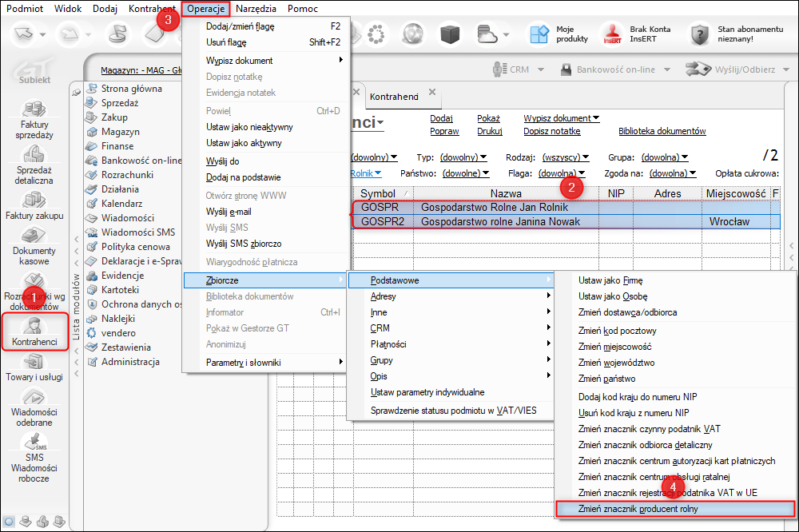The height and width of the screenshot is (532, 799).
Task: Click the forward arrow toolbar icon
Action: click(x=70, y=34)
